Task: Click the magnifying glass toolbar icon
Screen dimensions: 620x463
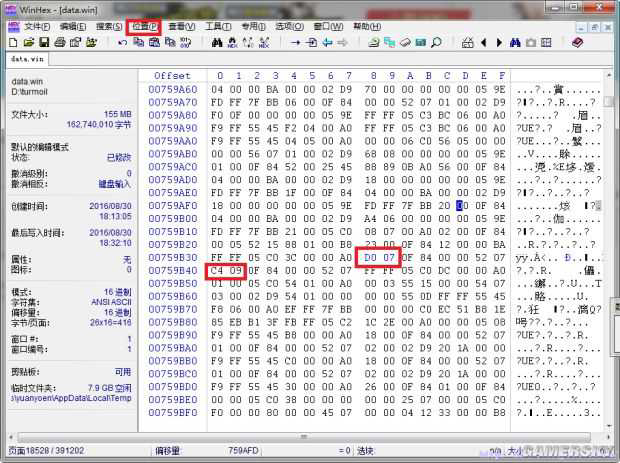Action: [436, 43]
